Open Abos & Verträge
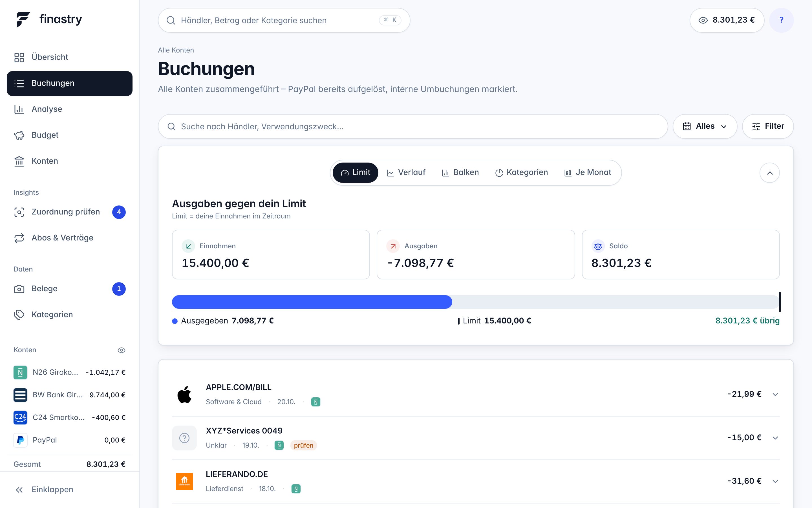812x508 pixels. click(69, 238)
